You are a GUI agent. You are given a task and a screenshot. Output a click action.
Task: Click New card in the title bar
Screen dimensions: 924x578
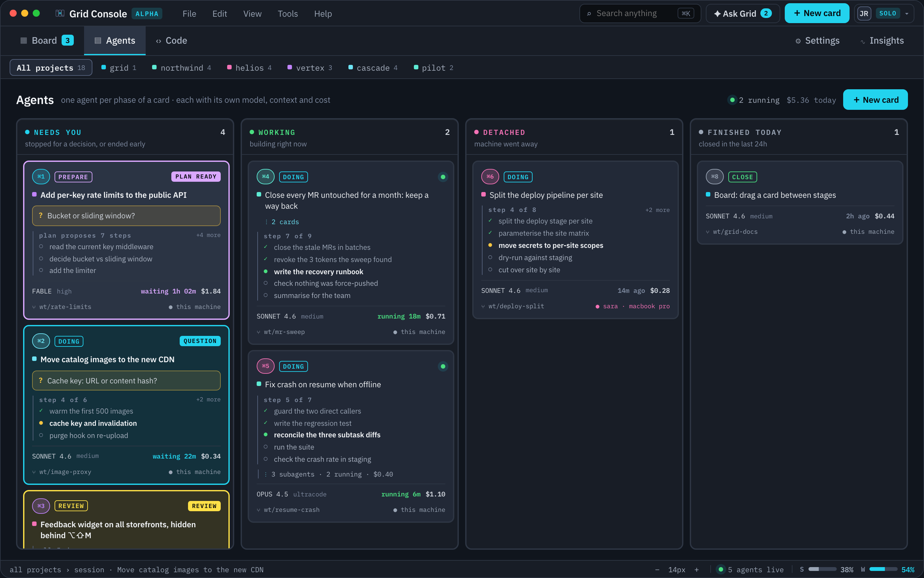(817, 13)
